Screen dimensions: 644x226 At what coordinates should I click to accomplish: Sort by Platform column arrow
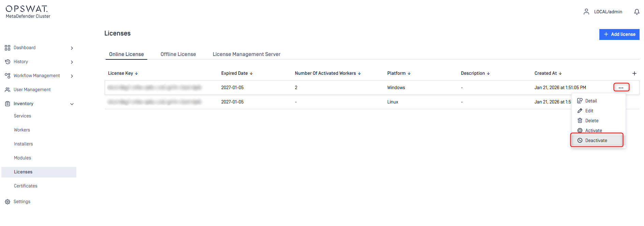409,73
